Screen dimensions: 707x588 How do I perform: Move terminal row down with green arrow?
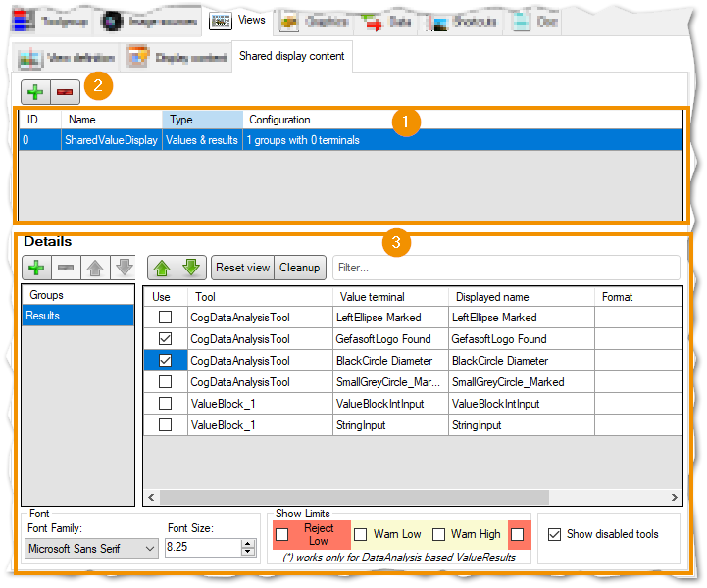(191, 268)
